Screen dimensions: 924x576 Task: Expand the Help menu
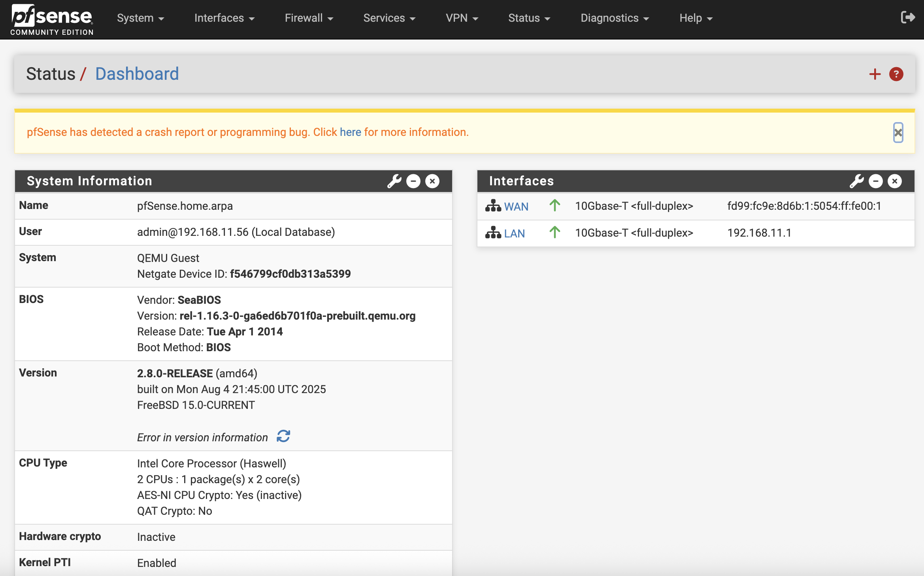point(696,18)
